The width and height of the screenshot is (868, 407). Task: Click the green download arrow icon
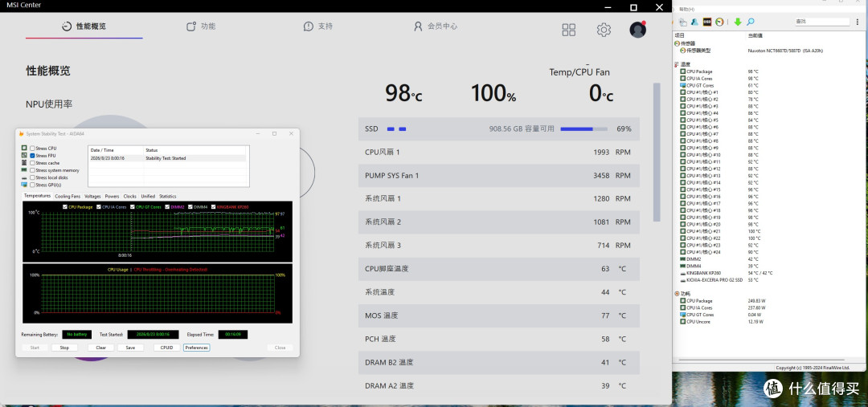tap(738, 22)
